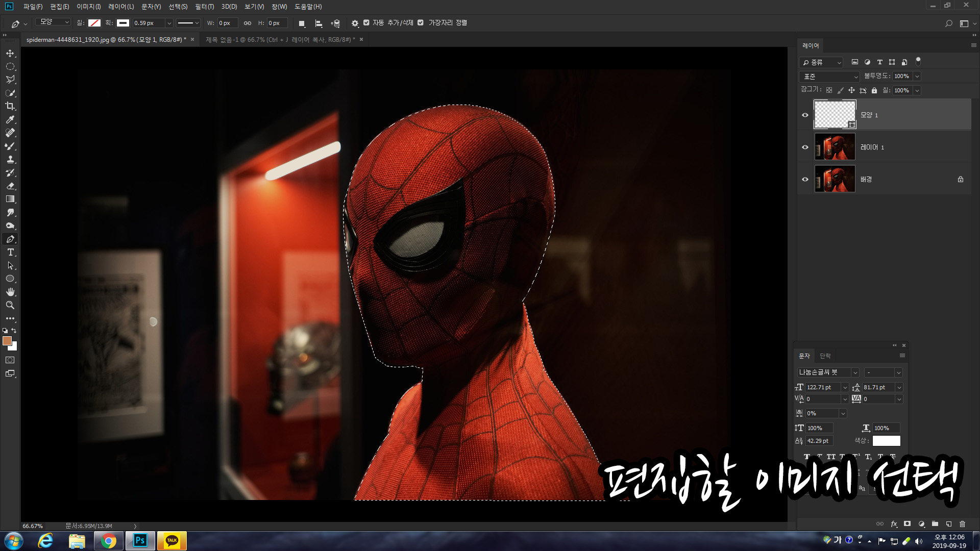This screenshot has width=980, height=551.
Task: Select the Eraser tool
Action: click(10, 186)
